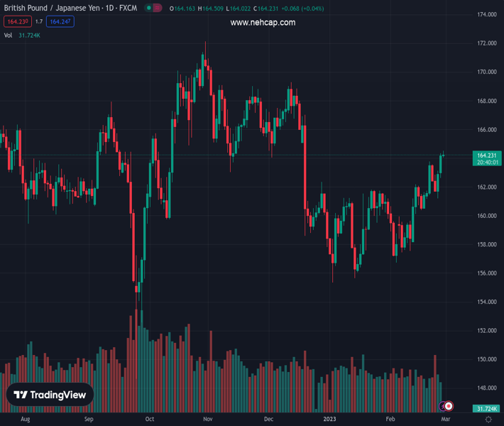The width and height of the screenshot is (504, 426).
Task: Click the Oct label on the time axis
Action: 150,420
